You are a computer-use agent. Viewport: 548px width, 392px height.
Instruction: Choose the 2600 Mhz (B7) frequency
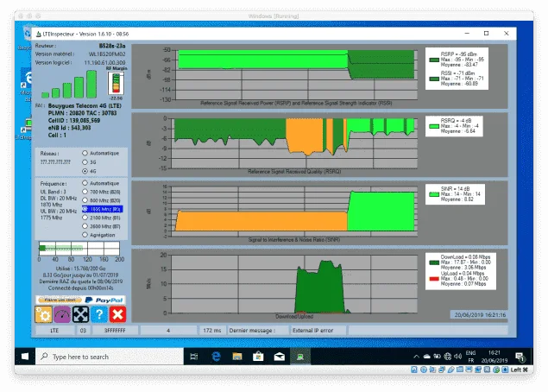point(101,226)
